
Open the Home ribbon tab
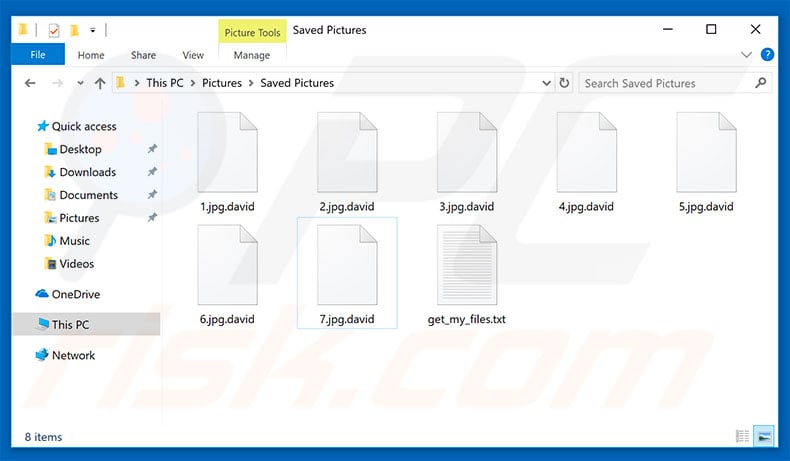point(91,55)
